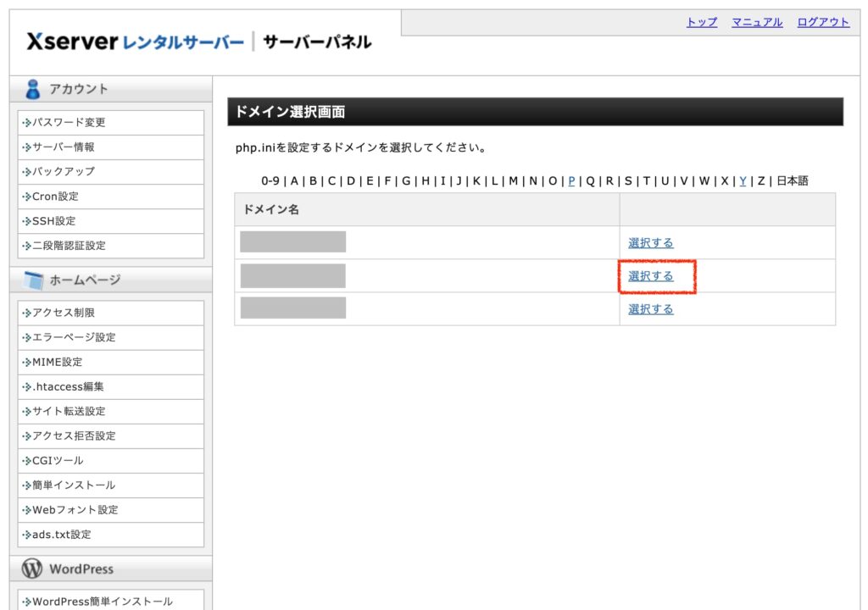The width and height of the screenshot is (868, 610).
Task: Click the Homepage section folder icon
Action: (x=34, y=280)
